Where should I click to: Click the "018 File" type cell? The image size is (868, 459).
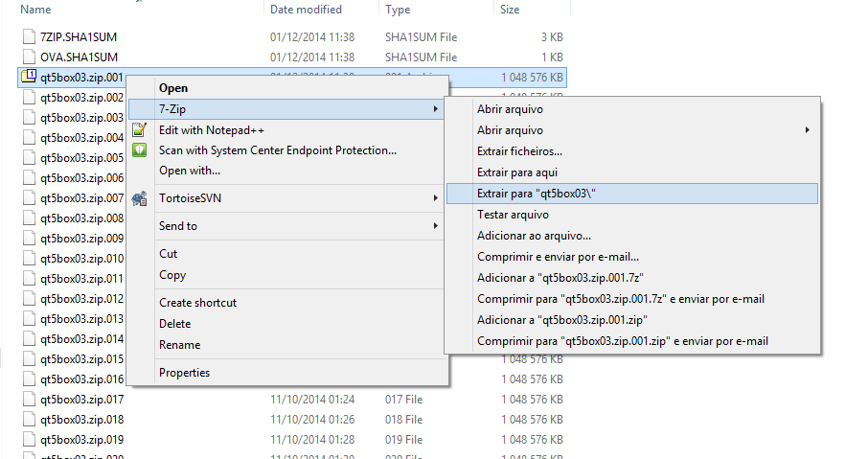[403, 419]
